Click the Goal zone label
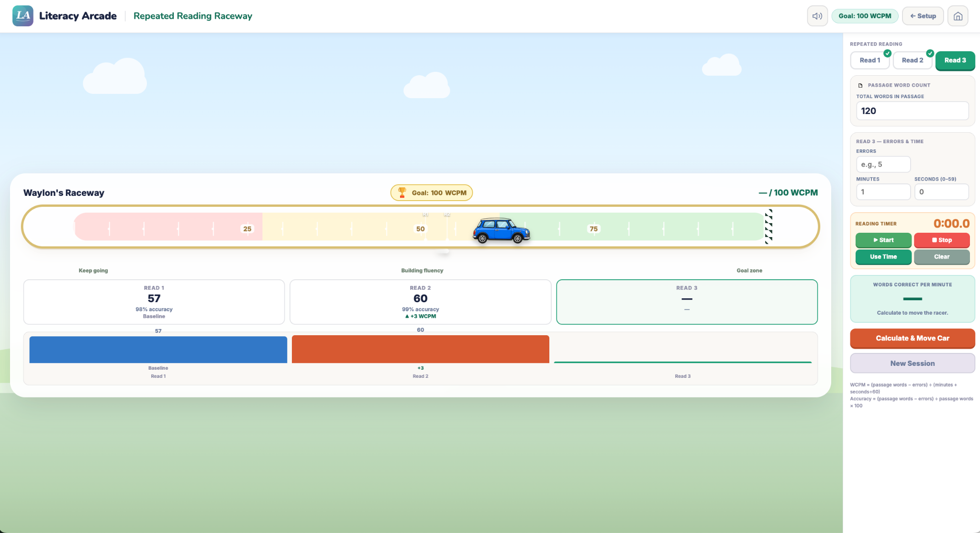 (x=749, y=271)
